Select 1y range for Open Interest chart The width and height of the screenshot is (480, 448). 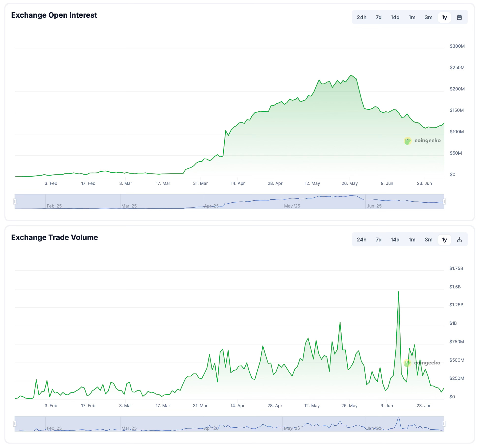pos(444,17)
